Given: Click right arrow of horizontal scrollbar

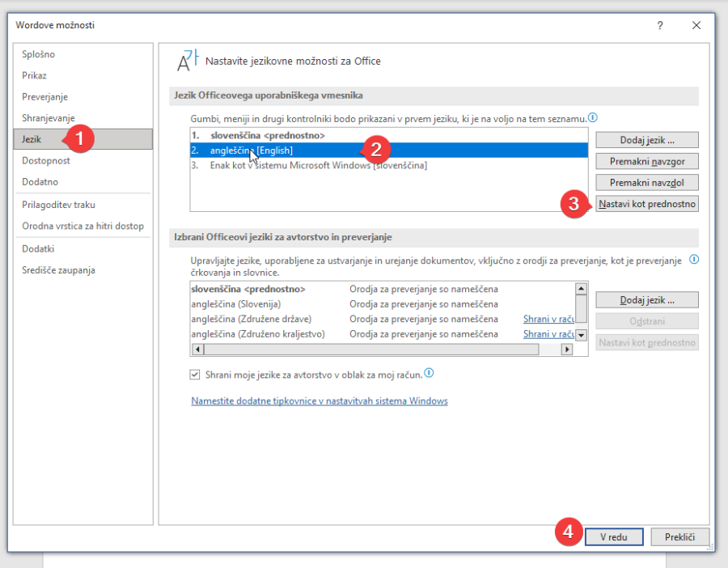Looking at the screenshot, I should click(566, 350).
